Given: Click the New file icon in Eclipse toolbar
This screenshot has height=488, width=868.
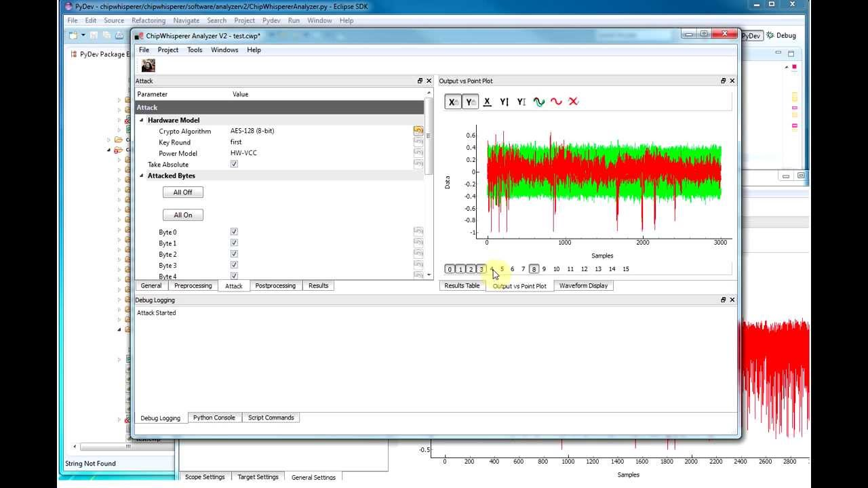Looking at the screenshot, I should (x=74, y=35).
